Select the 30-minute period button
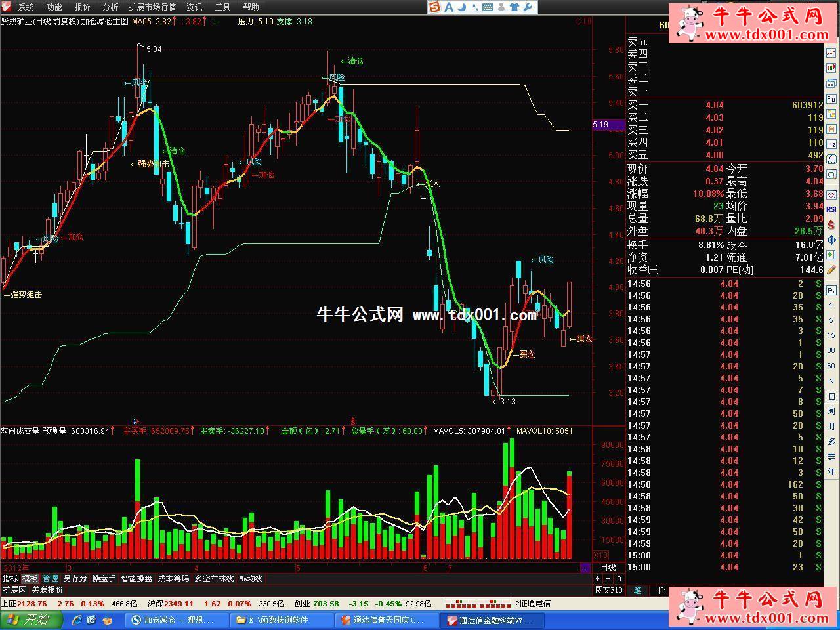840x630 pixels. 831,351
